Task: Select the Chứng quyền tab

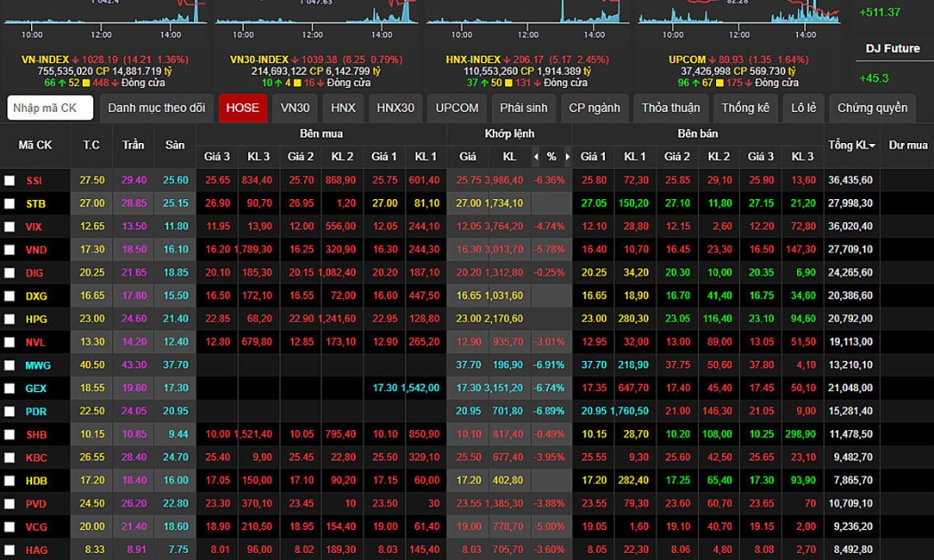Action: (872, 108)
